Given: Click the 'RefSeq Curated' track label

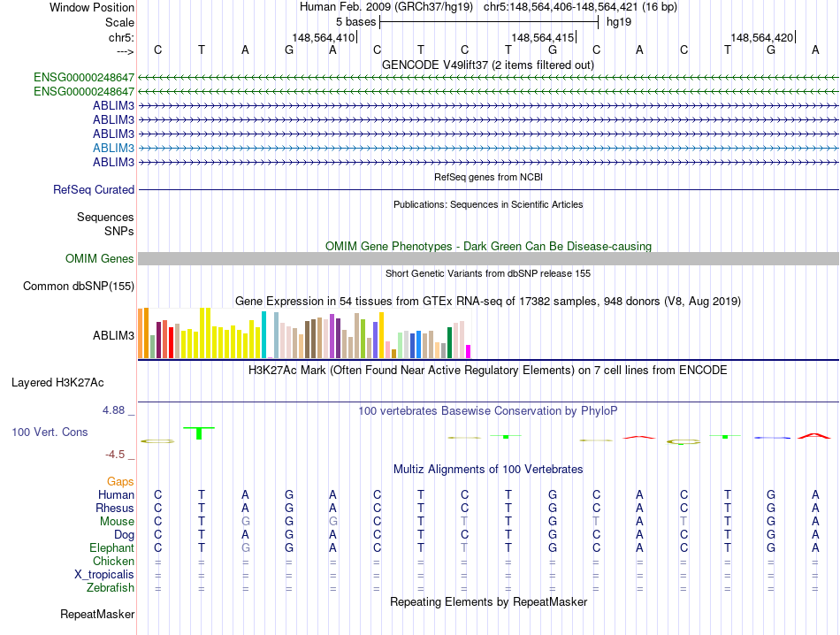Looking at the screenshot, I should 94,189.
